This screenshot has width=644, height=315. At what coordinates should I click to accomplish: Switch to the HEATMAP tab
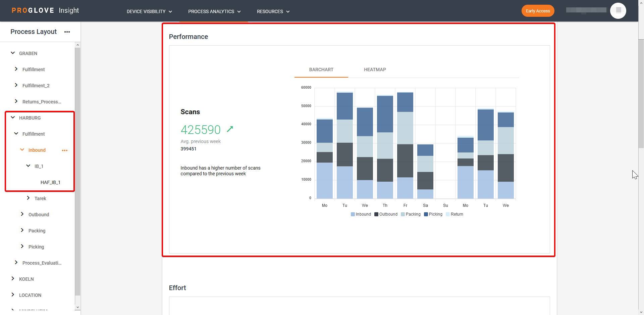click(375, 70)
